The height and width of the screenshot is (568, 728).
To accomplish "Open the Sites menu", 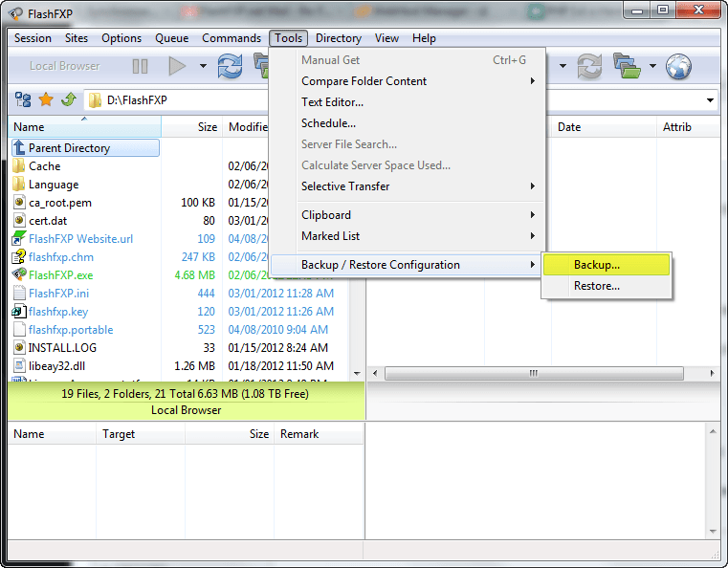I will click(77, 38).
